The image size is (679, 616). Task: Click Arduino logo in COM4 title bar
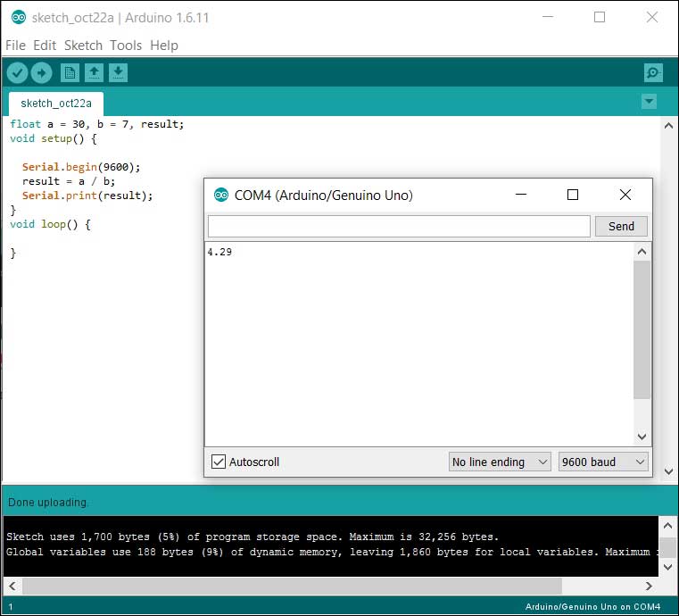[x=222, y=195]
